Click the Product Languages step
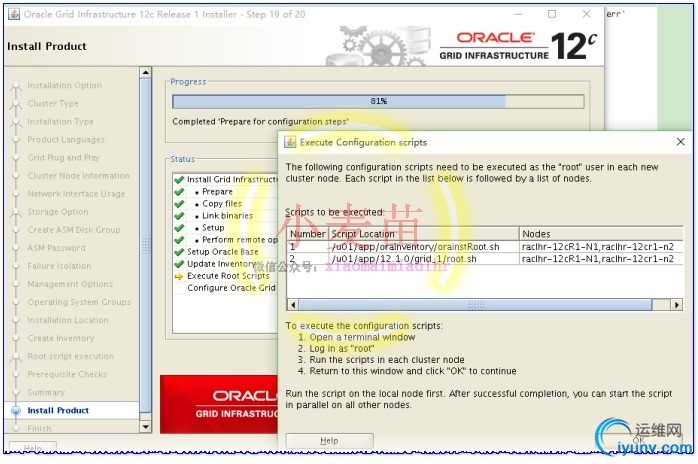The image size is (698, 464). coord(65,139)
